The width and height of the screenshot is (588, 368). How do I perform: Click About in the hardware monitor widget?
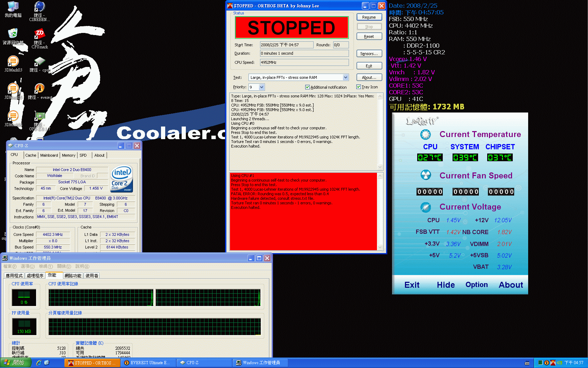(x=511, y=285)
